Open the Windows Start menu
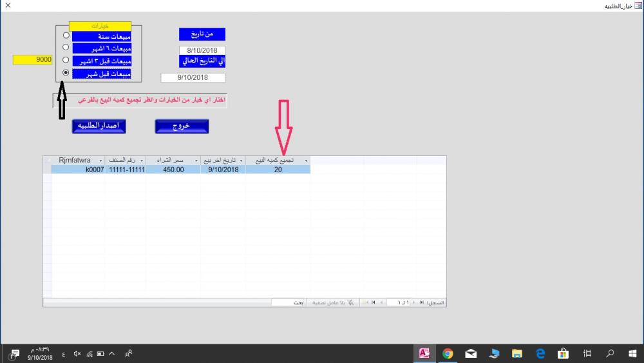The image size is (644, 363). tap(633, 353)
